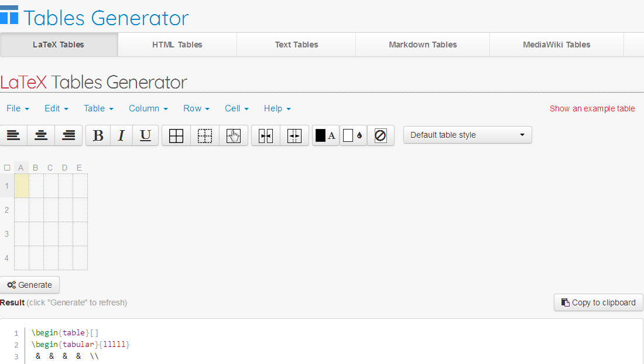Click the highlighted cell A1
This screenshot has height=364, width=644.
tap(21, 186)
